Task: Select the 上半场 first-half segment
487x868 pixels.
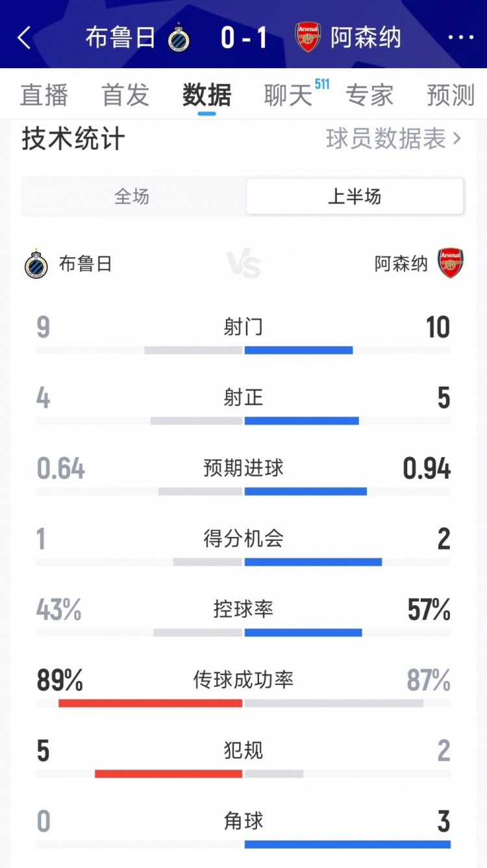Action: click(x=355, y=197)
